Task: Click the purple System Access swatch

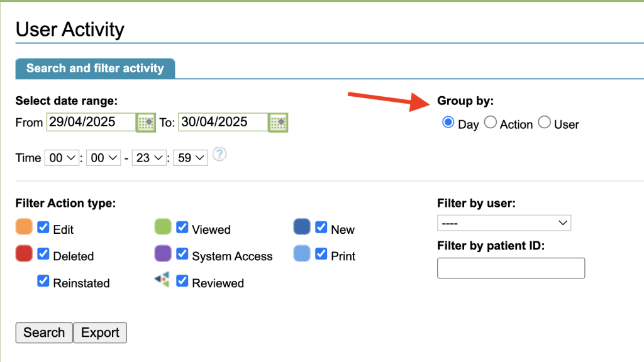Action: click(x=163, y=254)
